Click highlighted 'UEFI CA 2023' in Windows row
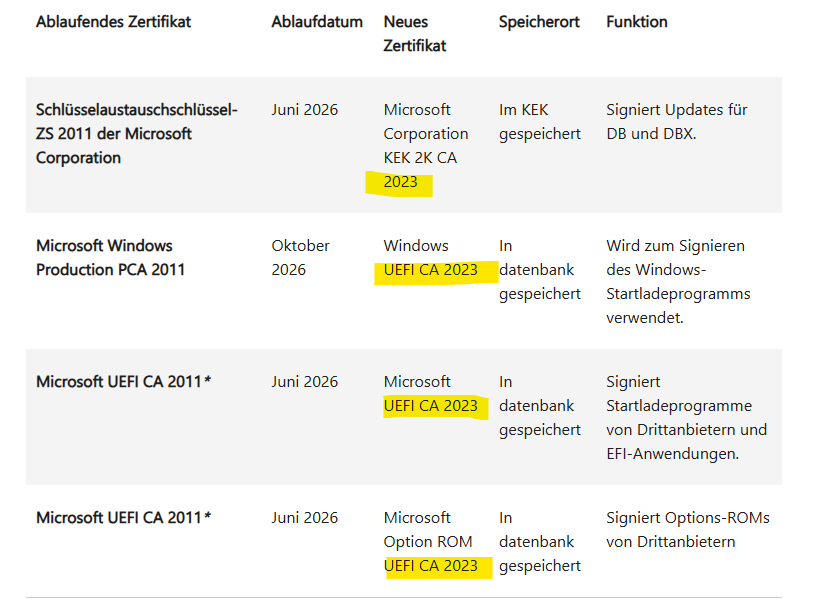The width and height of the screenshot is (825, 610). point(431,270)
